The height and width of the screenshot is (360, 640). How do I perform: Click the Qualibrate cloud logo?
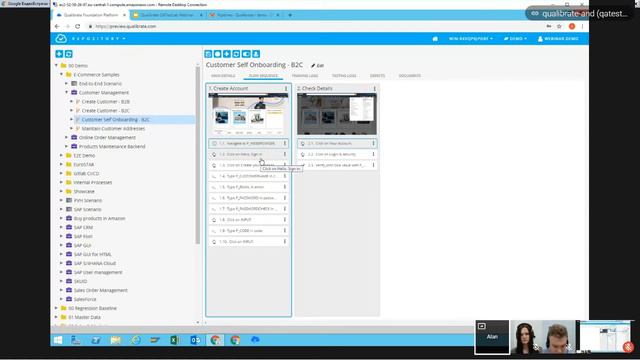tap(61, 38)
